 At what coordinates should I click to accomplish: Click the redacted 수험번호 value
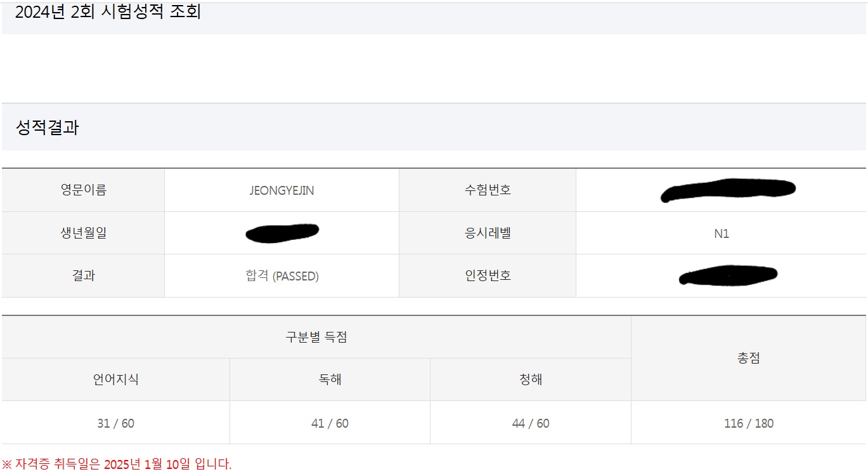728,190
